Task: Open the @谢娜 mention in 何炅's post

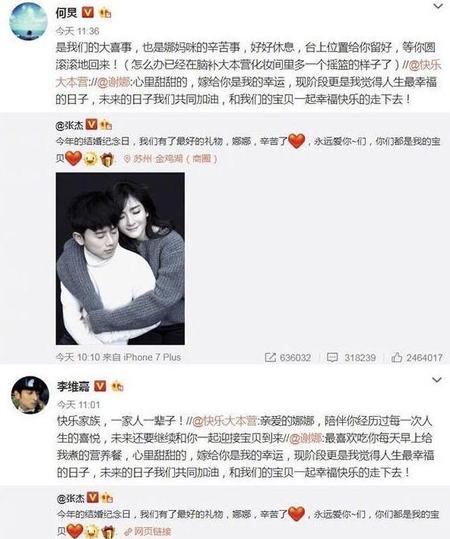Action: click(114, 82)
